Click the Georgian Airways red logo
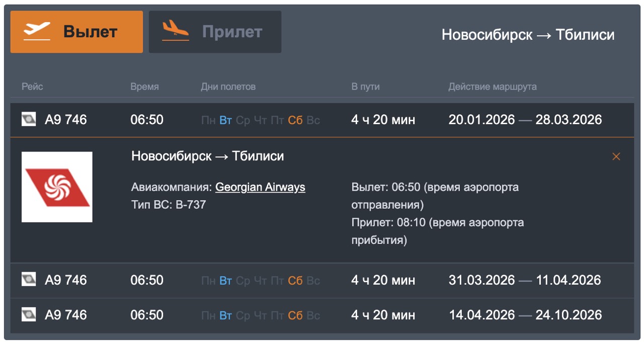 pos(56,187)
